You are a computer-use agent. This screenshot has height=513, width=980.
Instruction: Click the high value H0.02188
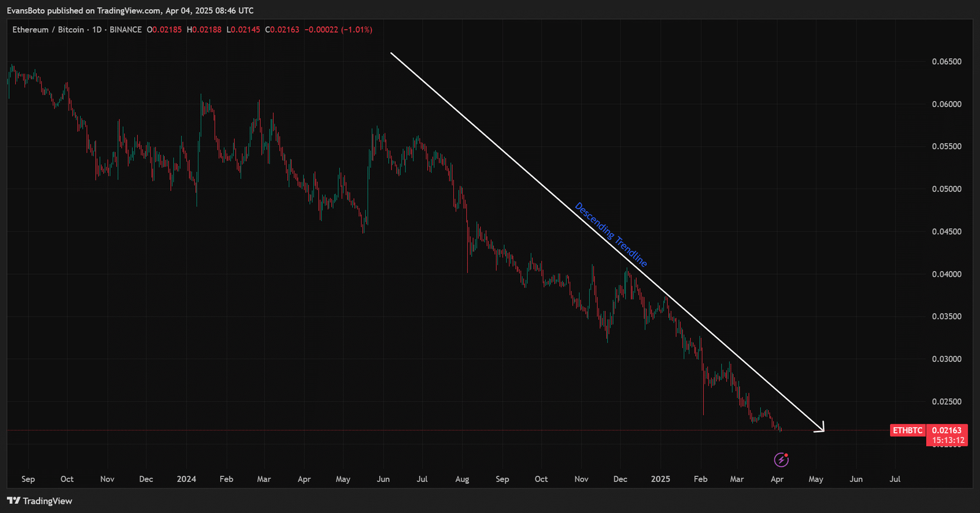[x=204, y=29]
